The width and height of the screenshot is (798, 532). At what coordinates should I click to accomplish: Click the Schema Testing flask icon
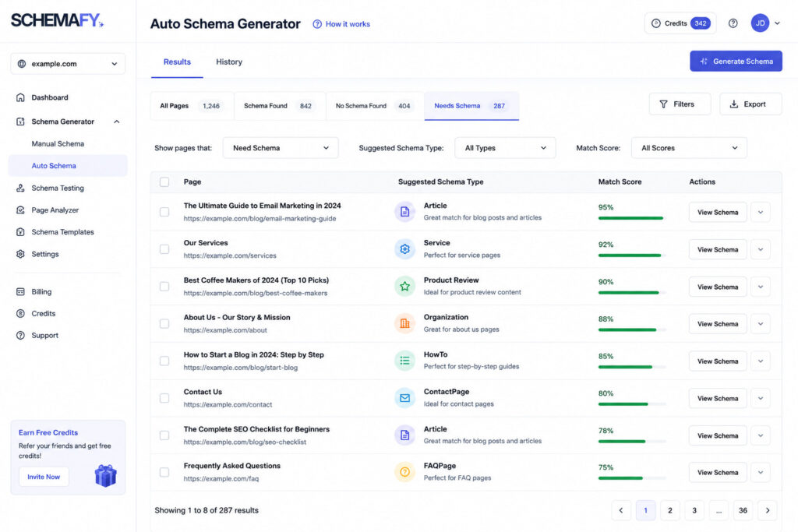(x=20, y=188)
